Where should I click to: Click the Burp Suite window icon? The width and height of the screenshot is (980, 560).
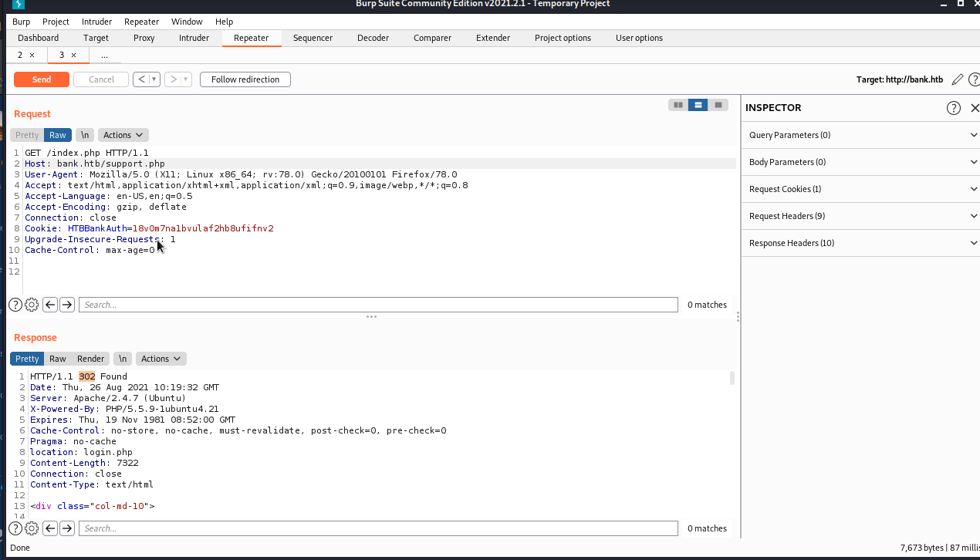[19, 4]
